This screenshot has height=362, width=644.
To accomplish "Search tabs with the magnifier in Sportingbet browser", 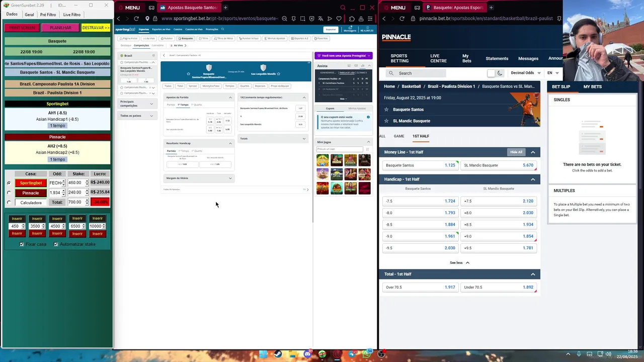I will click(343, 8).
